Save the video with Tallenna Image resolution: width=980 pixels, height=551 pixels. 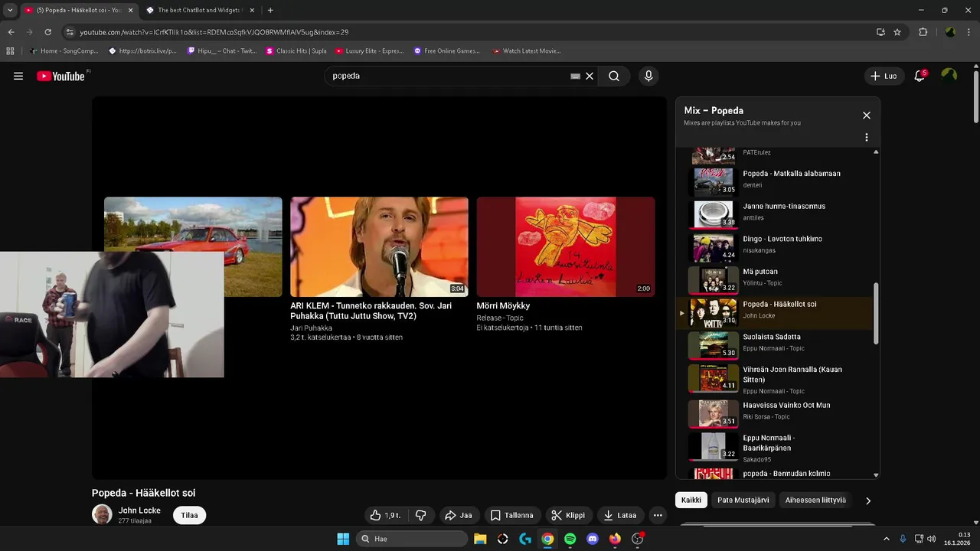(x=511, y=515)
